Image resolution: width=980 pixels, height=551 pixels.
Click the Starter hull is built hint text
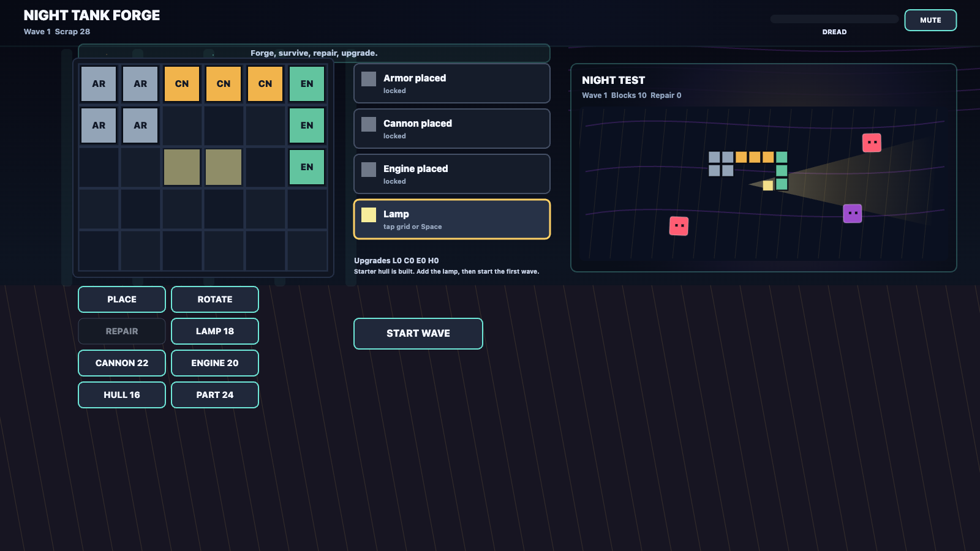447,272
